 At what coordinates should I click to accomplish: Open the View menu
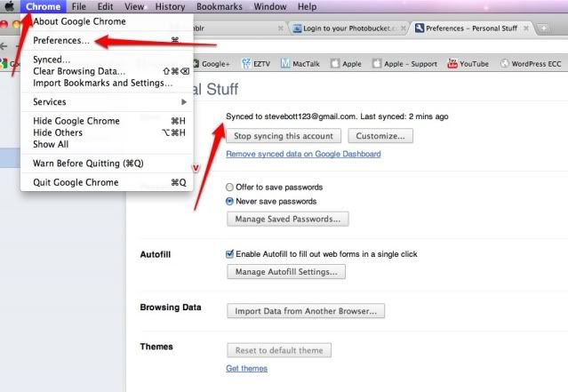pyautogui.click(x=134, y=6)
